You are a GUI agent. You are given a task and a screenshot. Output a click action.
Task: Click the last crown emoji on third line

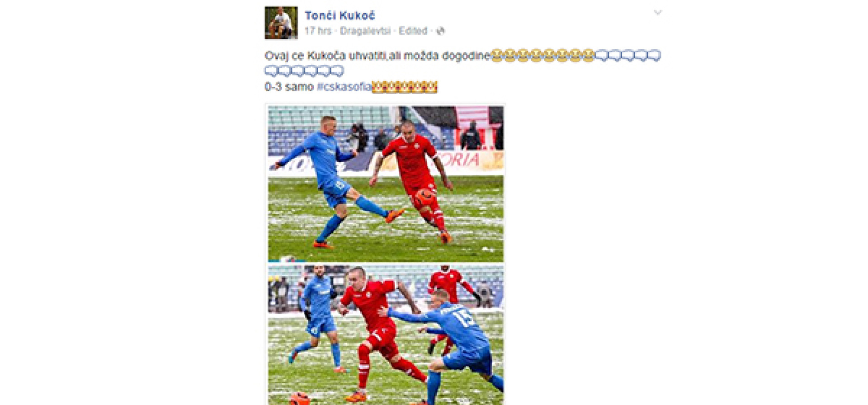pos(433,87)
